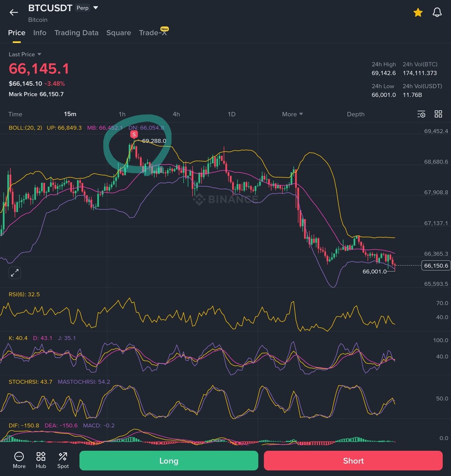Open chart indicator settings icon
The width and height of the screenshot is (451, 476).
coord(421,114)
